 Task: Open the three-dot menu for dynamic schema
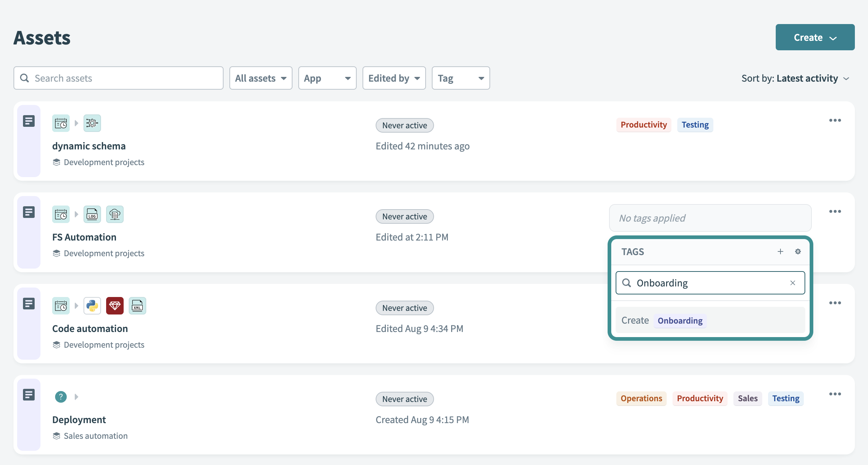[835, 120]
